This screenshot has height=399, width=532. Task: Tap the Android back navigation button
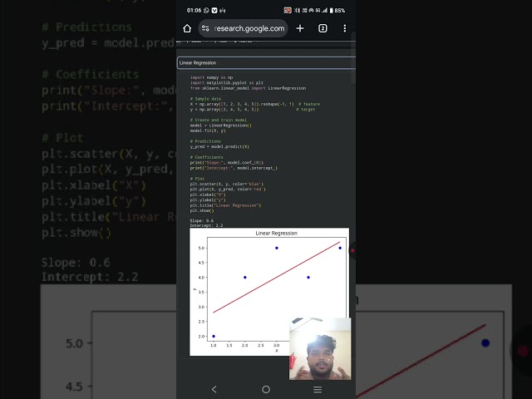pos(214,389)
